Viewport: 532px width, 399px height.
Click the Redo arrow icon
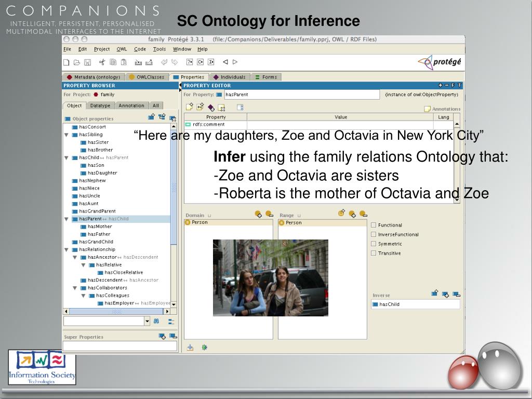pos(175,62)
